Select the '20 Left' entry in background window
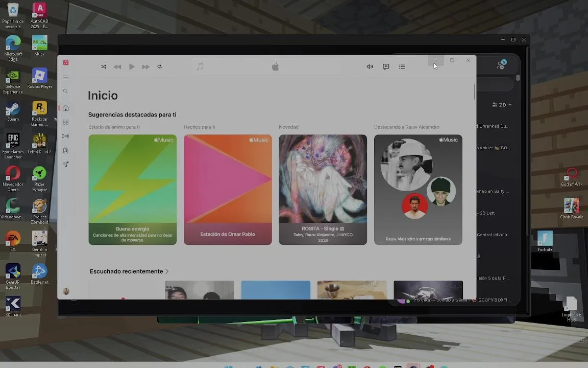Screen dimensions: 588x368 [x=487, y=213]
